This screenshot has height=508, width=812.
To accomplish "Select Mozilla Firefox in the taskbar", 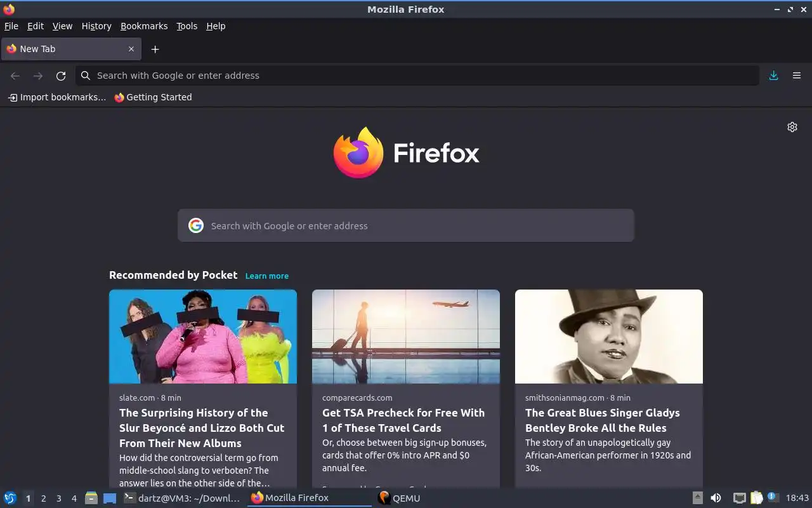I will 310,498.
